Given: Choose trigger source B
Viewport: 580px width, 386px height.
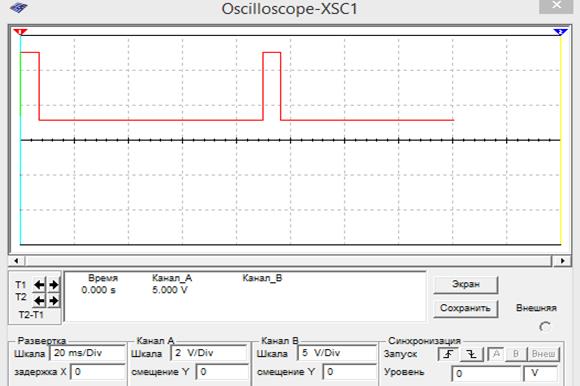Looking at the screenshot, I should tap(516, 355).
